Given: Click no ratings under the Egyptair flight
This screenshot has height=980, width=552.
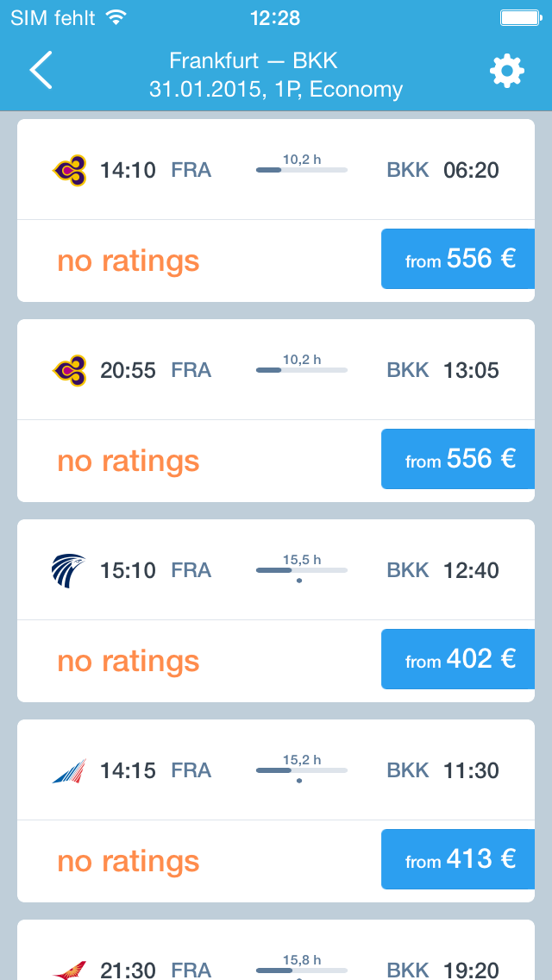Looking at the screenshot, I should [x=128, y=661].
